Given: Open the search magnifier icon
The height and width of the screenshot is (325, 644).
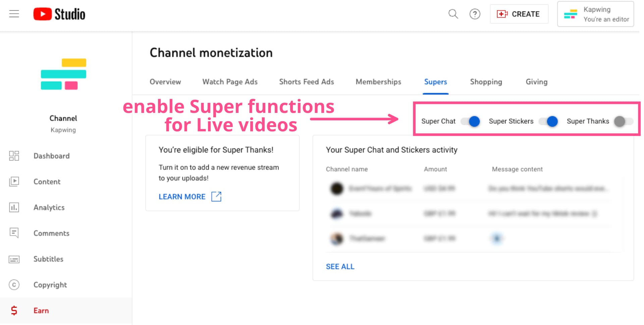Looking at the screenshot, I should [x=453, y=14].
